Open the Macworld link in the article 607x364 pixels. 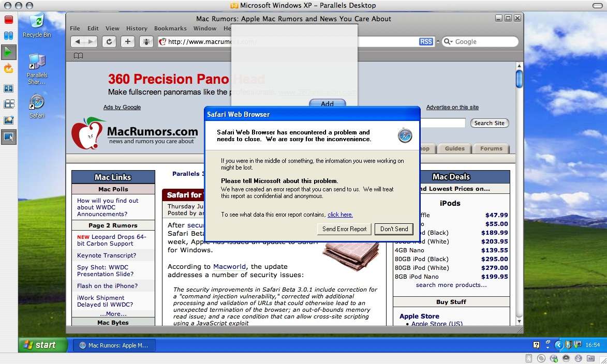pos(229,266)
